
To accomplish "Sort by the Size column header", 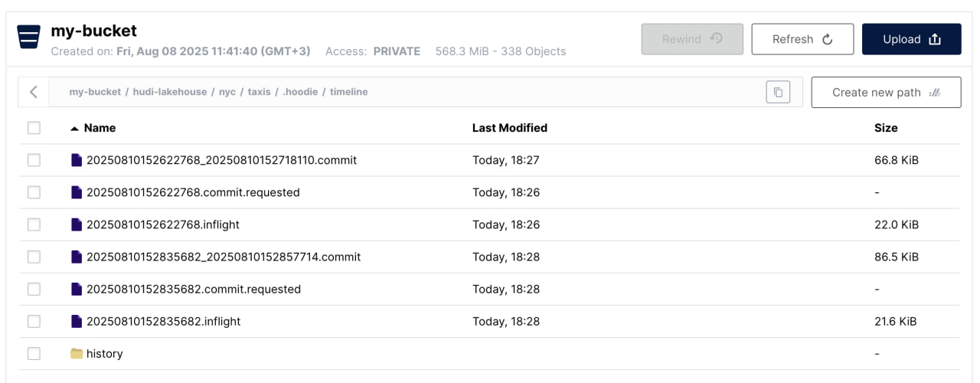I will click(886, 128).
